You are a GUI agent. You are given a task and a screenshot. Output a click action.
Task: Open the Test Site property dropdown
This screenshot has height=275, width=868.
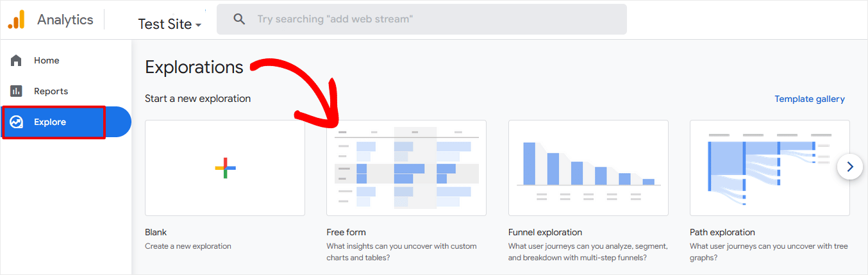[x=170, y=24]
